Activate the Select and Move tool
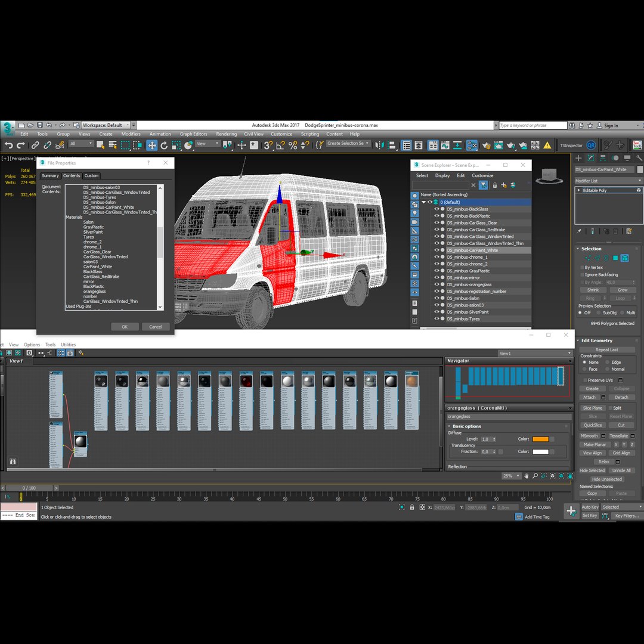The height and width of the screenshot is (644, 644). tap(152, 145)
